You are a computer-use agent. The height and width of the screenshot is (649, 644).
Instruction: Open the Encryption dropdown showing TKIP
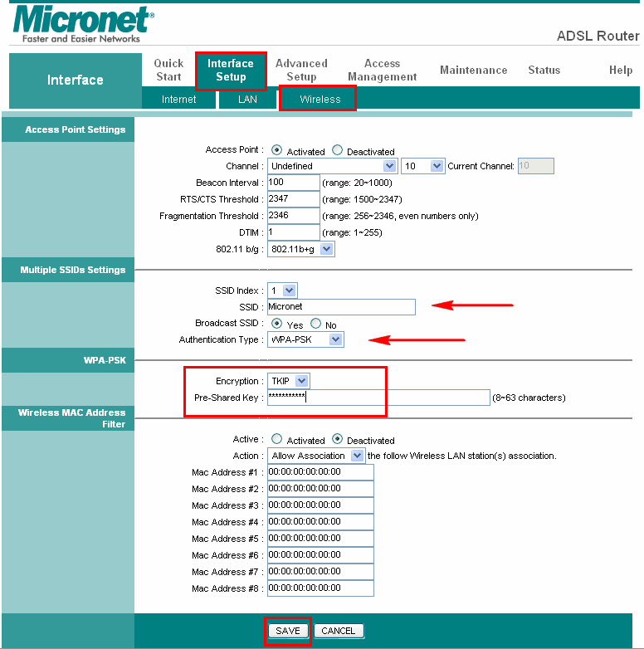tap(289, 381)
